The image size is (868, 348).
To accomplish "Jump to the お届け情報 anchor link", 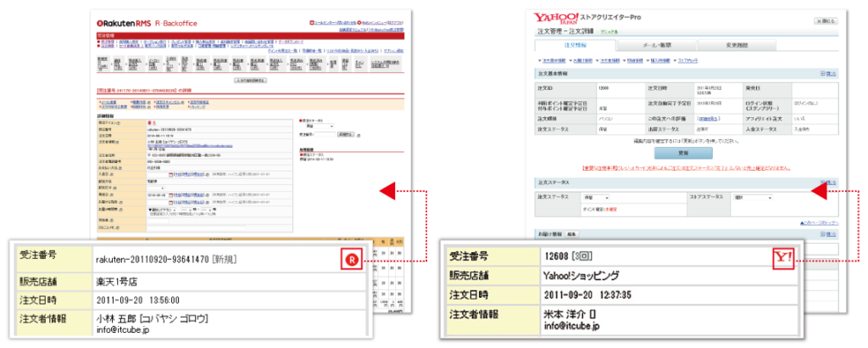I will (x=583, y=61).
